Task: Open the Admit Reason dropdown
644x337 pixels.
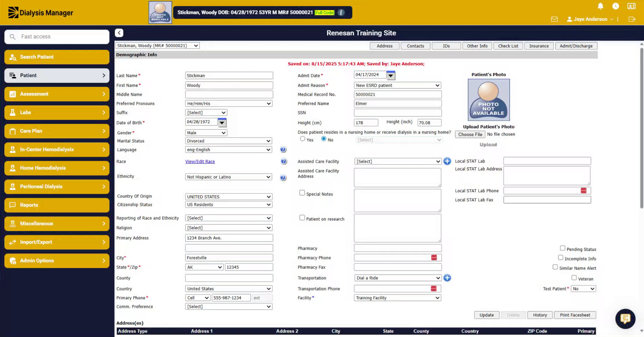Action: (397, 85)
